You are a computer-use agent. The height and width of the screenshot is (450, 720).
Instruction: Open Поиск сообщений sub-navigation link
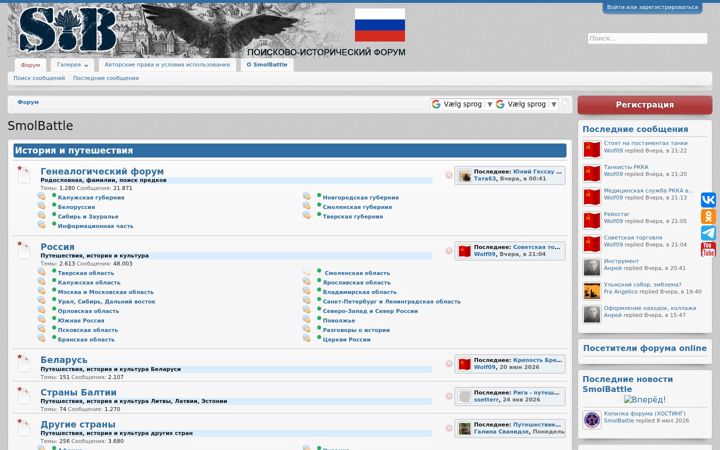pos(39,78)
